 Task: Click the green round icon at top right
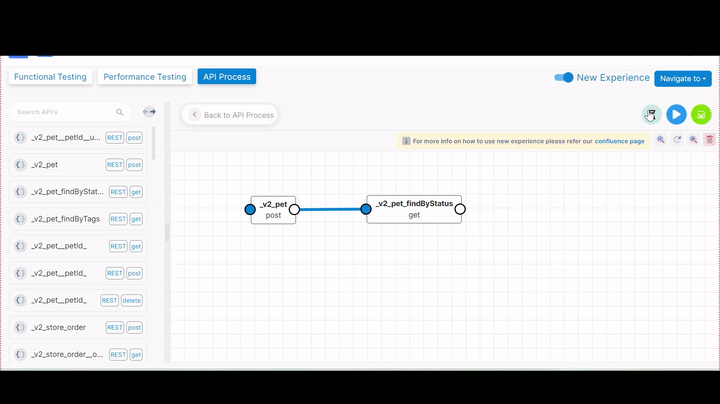[x=701, y=115]
